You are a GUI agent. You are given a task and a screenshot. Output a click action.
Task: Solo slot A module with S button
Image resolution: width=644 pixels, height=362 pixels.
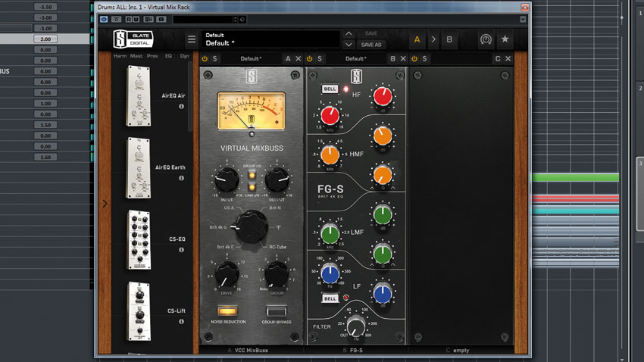click(215, 58)
